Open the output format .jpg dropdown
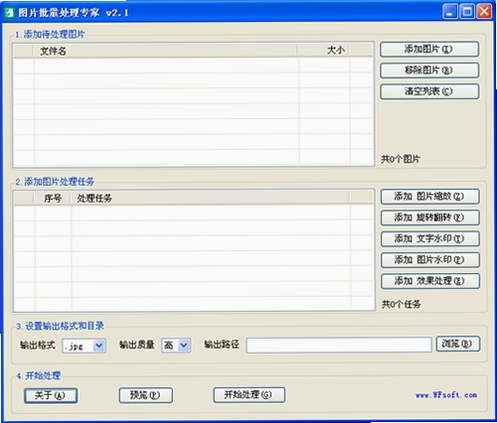Screen dimensions: 497x423 click(x=84, y=346)
